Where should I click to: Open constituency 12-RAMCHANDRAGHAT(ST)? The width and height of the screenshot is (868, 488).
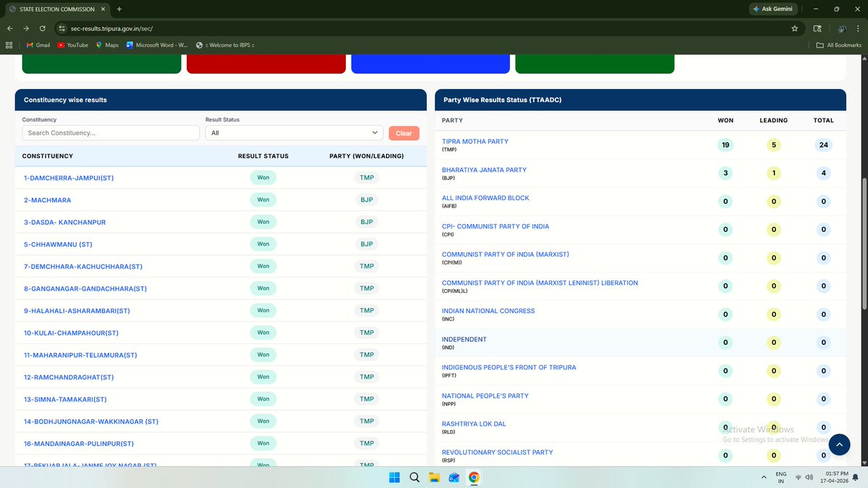pyautogui.click(x=69, y=377)
